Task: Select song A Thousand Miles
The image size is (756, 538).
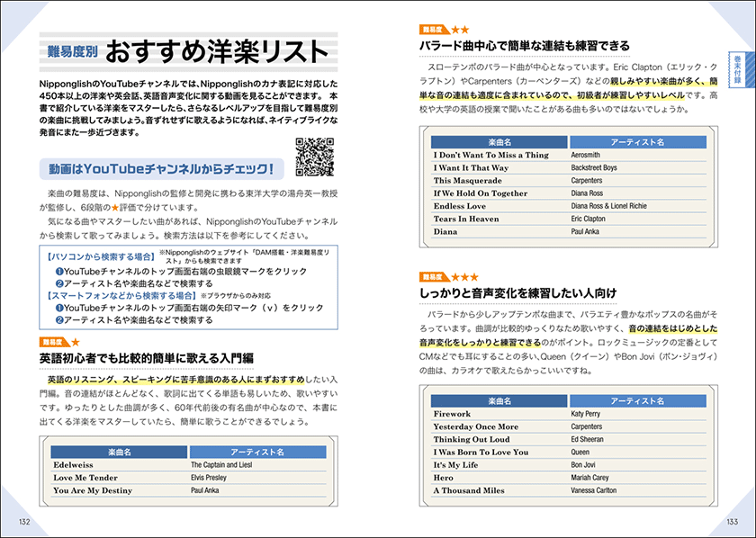Action: click(x=469, y=490)
